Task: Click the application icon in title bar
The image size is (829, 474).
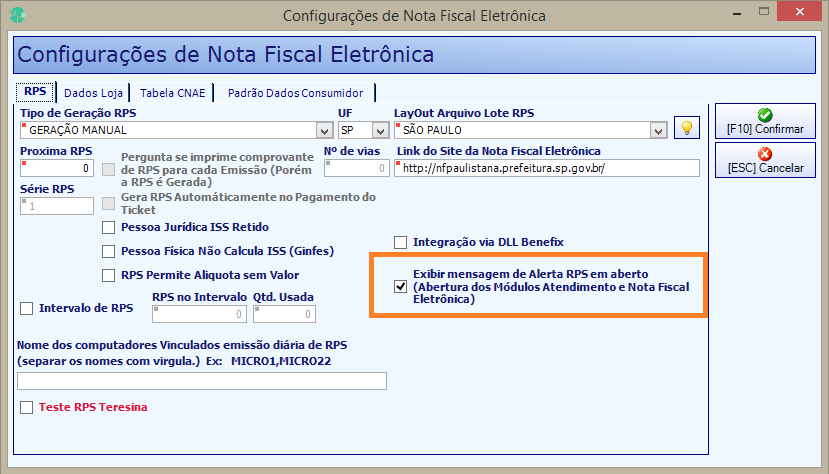Action: pos(17,15)
